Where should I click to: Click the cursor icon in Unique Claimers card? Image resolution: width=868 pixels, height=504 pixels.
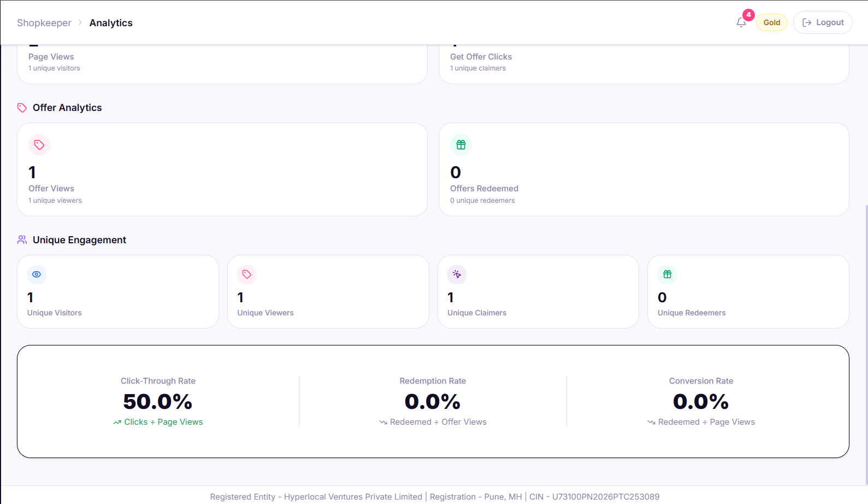coord(457,274)
